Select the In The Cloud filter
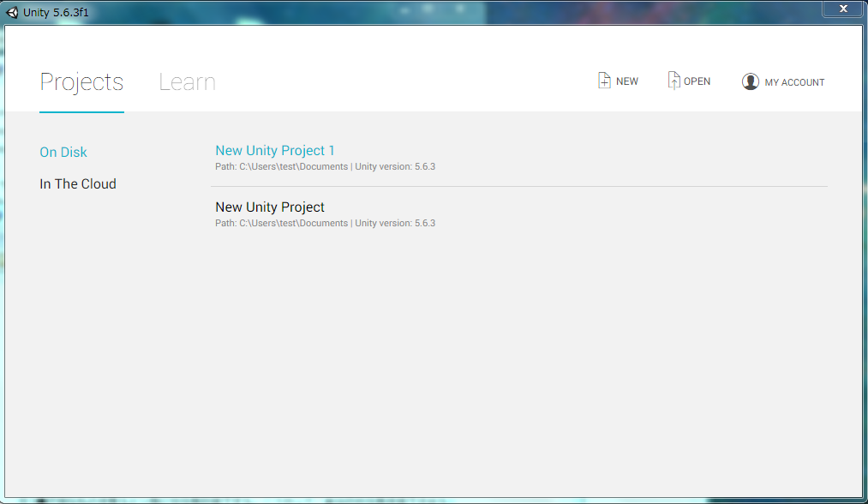This screenshot has width=868, height=504. click(78, 184)
